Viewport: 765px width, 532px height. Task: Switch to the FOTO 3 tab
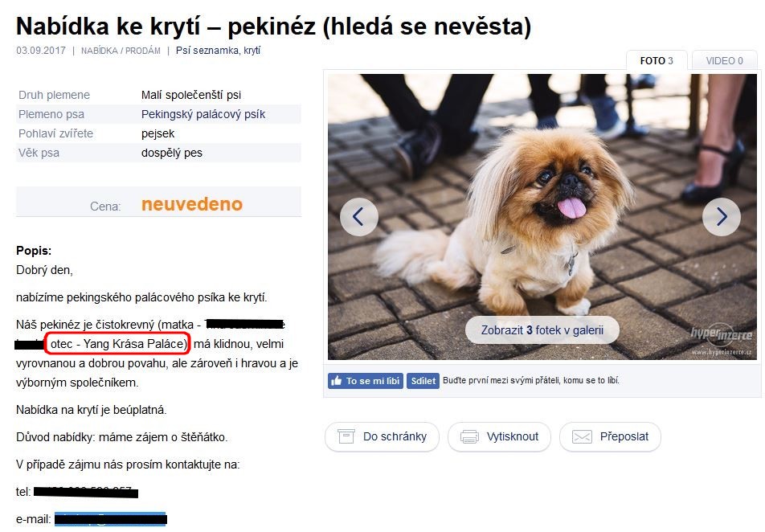pos(657,60)
